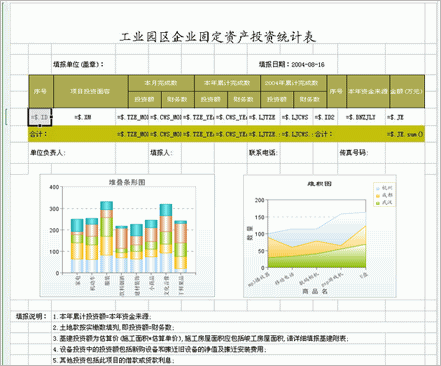Click the 填报人 label
This screenshot has height=366, width=441.
pos(161,153)
